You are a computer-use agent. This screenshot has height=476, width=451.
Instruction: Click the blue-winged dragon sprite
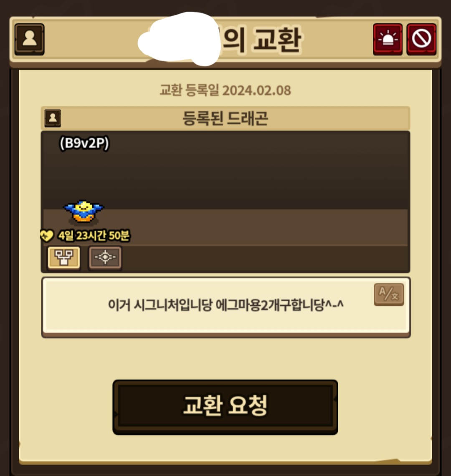click(84, 211)
